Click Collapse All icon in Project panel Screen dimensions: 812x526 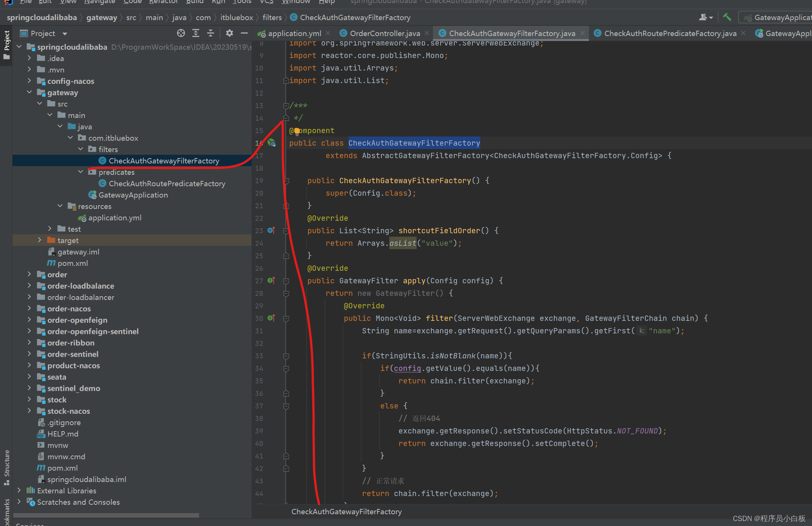click(x=211, y=33)
